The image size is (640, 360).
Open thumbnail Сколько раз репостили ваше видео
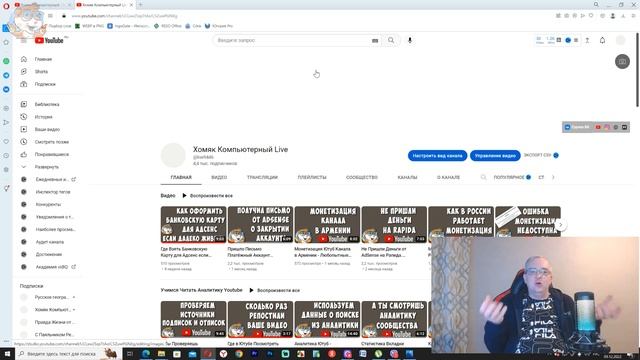tap(260, 319)
